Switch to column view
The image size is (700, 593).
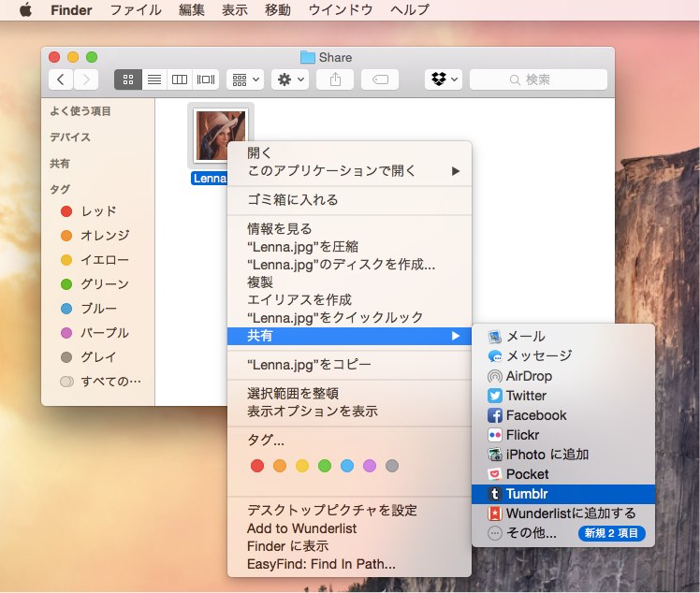coord(180,80)
